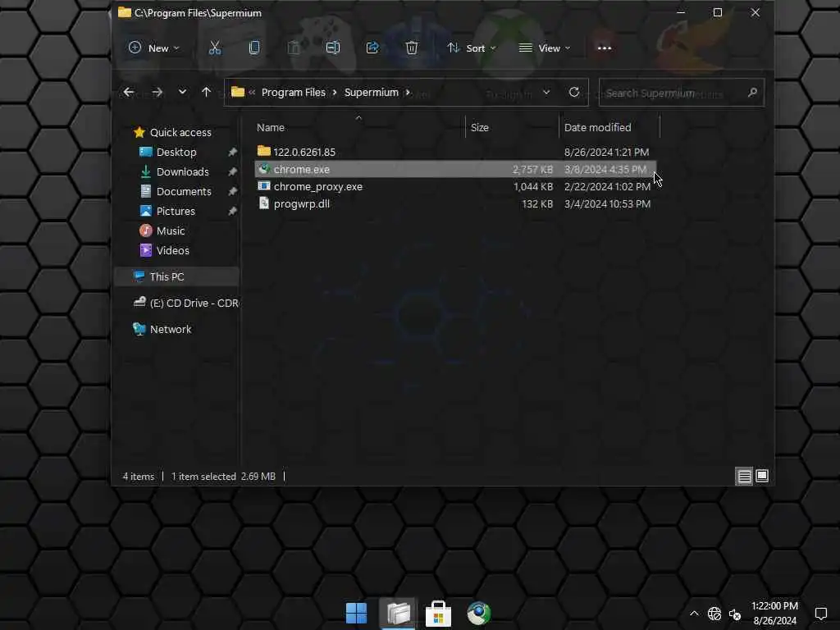
Task: Switch to Details view toggle
Action: click(x=744, y=476)
